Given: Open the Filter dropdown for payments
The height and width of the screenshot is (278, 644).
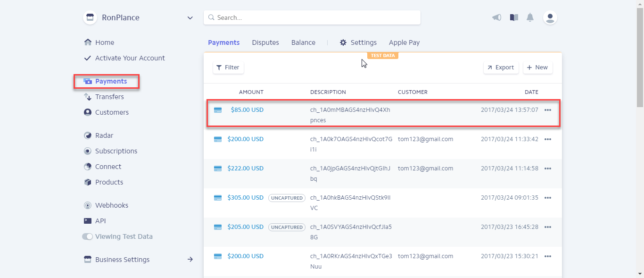Looking at the screenshot, I should [228, 67].
